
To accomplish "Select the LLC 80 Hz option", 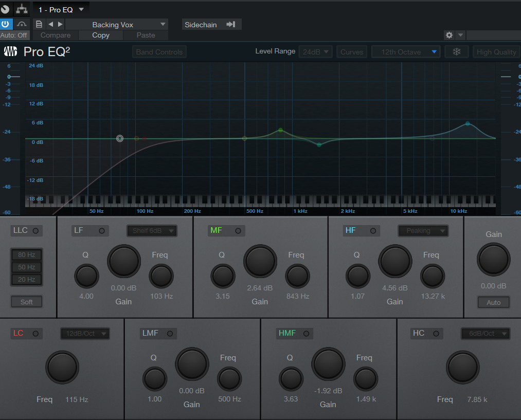I will [x=27, y=254].
